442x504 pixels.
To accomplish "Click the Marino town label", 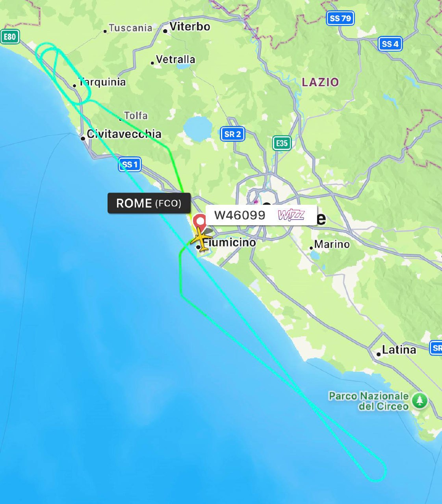I will click(x=332, y=244).
